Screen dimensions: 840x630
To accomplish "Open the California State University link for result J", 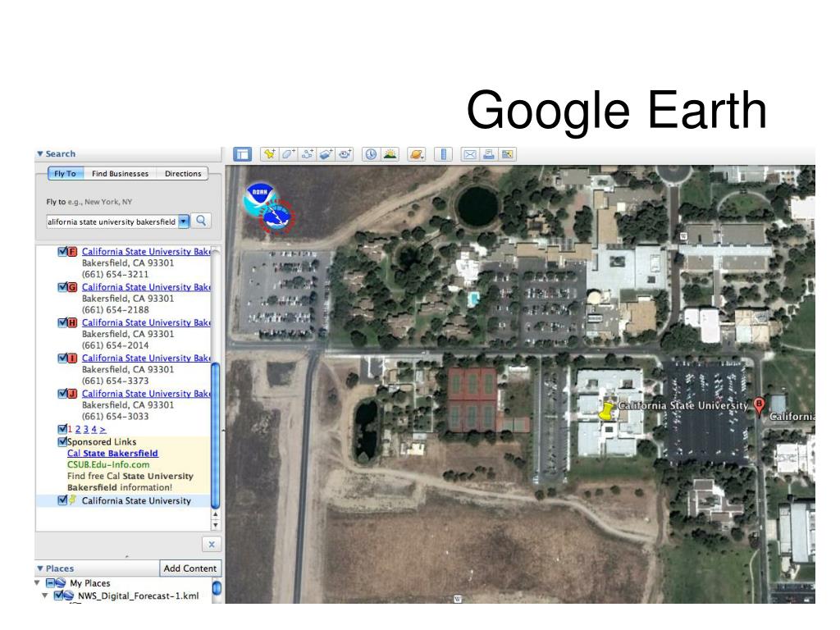I will [x=146, y=394].
